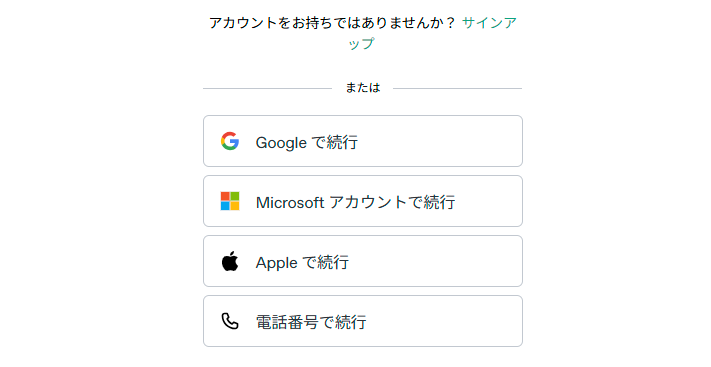Continue with Google sign-in button
Viewport: 711px width, 367px height.
click(363, 141)
